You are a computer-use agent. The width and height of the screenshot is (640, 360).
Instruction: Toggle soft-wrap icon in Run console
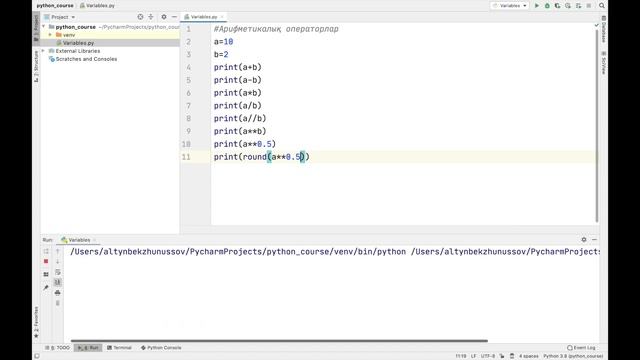coord(58,272)
